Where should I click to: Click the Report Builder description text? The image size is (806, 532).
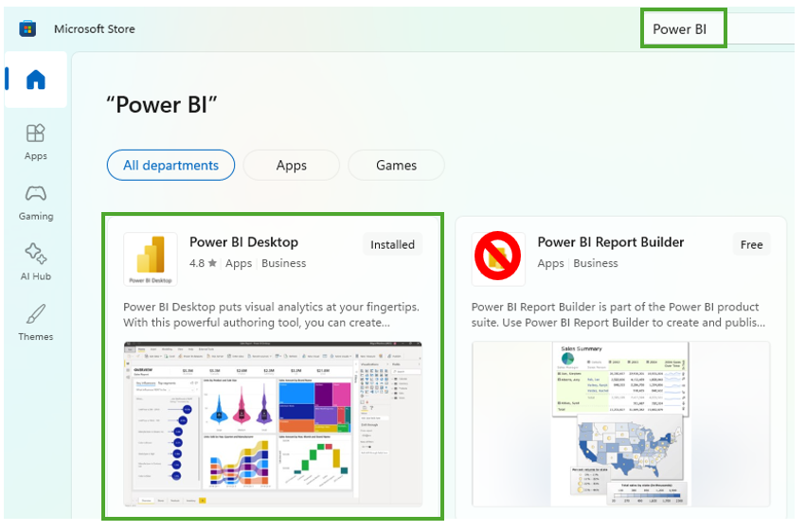618,315
